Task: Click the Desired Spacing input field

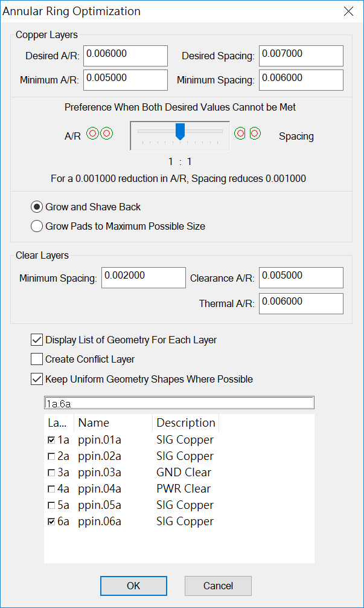Action: 301,56
